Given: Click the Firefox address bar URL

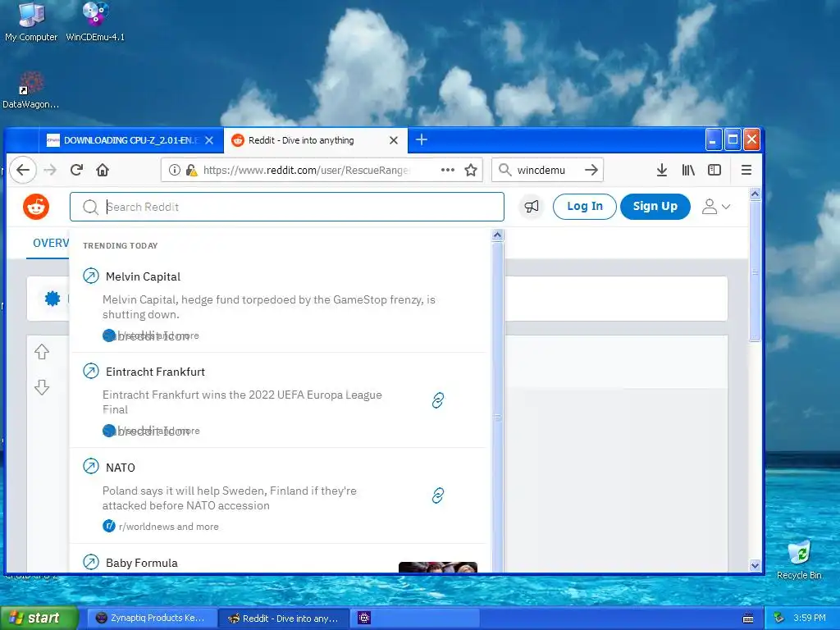Looking at the screenshot, I should pos(307,171).
